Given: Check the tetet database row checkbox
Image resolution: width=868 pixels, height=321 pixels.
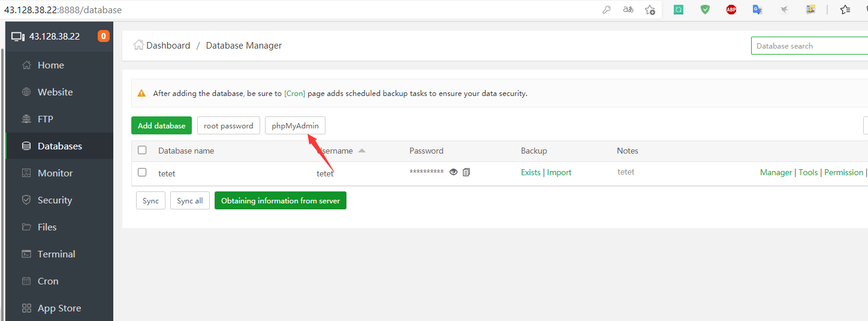Looking at the screenshot, I should pos(142,172).
